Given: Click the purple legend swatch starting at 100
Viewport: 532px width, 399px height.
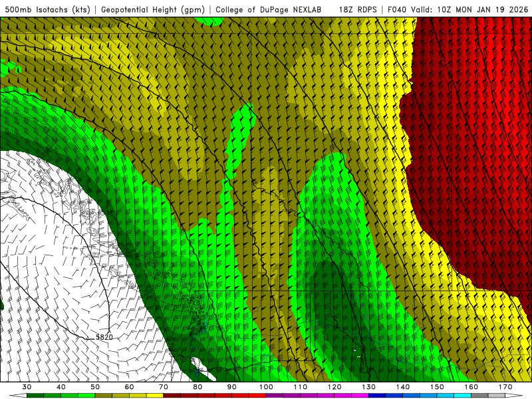Looking at the screenshot, I should coord(275,396).
